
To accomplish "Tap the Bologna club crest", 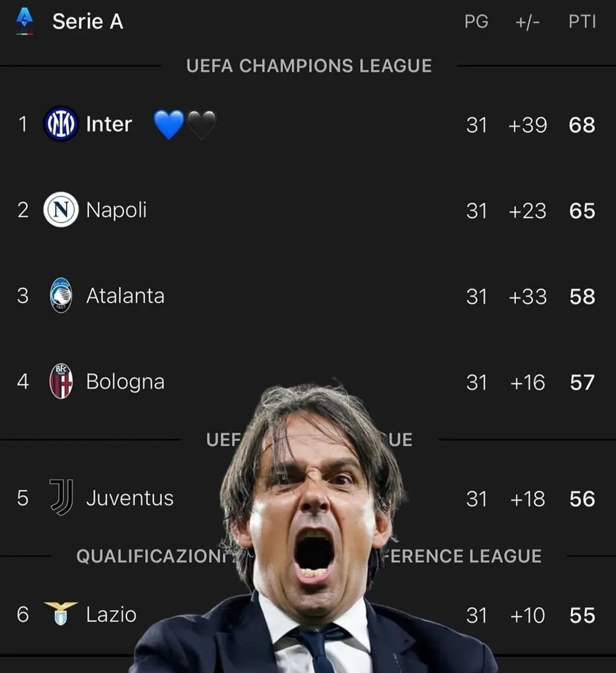I will click(x=61, y=381).
